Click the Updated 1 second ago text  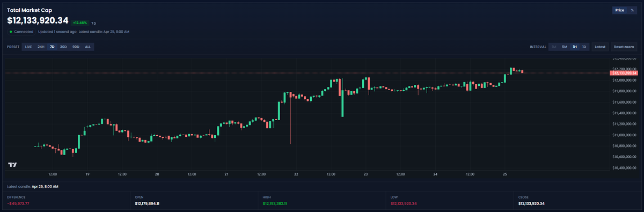(57, 32)
